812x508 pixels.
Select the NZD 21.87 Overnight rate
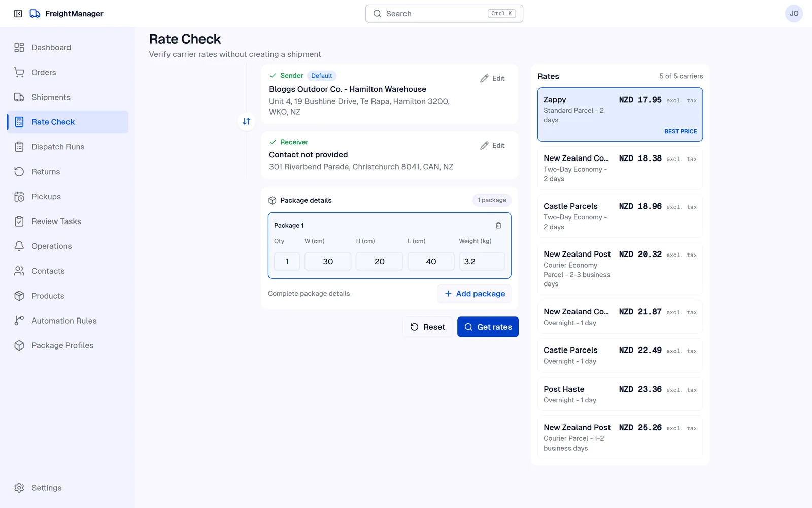(620, 317)
